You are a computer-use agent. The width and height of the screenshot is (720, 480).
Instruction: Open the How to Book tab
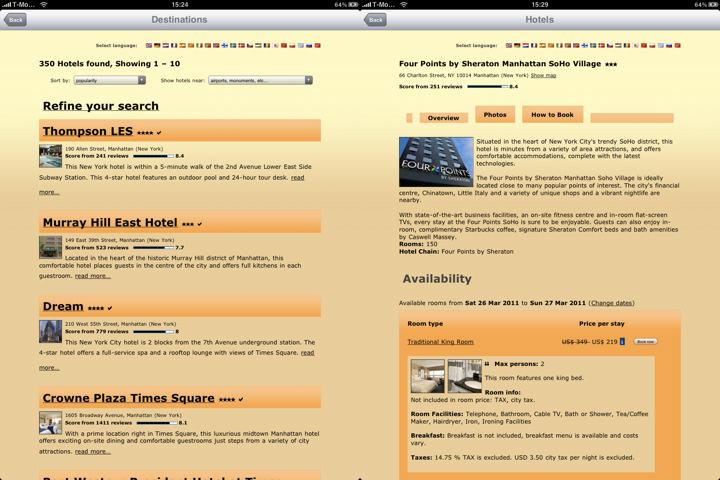click(552, 114)
